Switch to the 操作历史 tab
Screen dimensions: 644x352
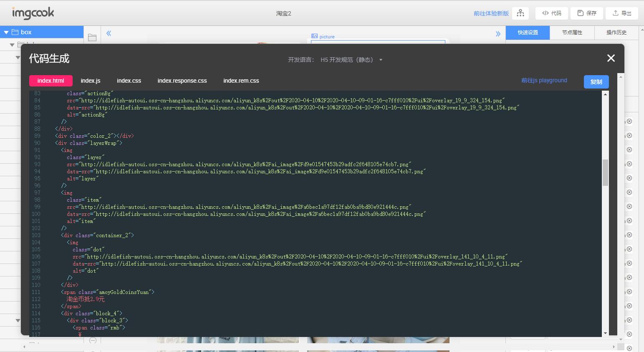click(616, 33)
